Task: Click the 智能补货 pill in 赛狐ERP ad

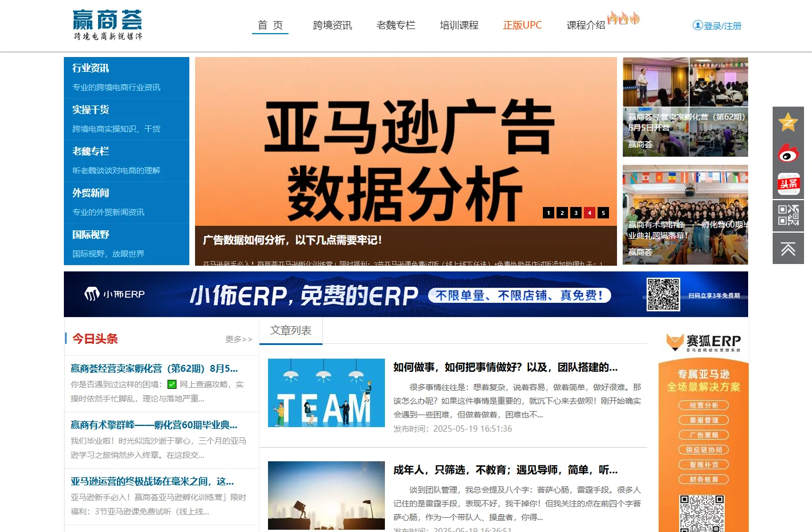Action: [x=704, y=465]
